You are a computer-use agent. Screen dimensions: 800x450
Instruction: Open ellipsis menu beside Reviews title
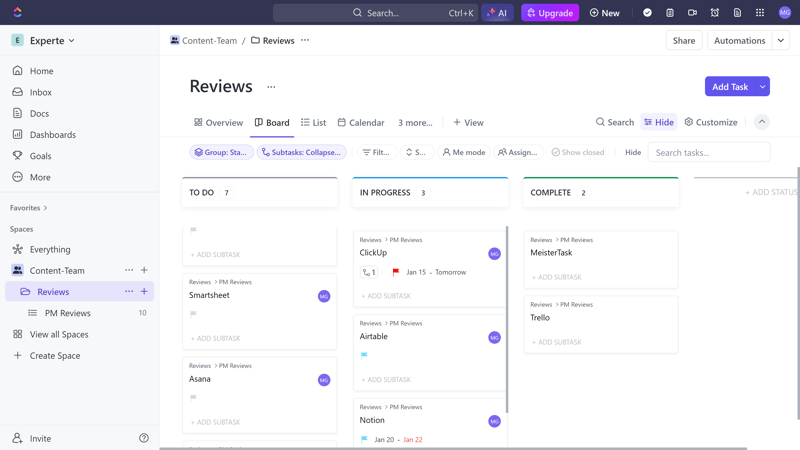tap(271, 87)
